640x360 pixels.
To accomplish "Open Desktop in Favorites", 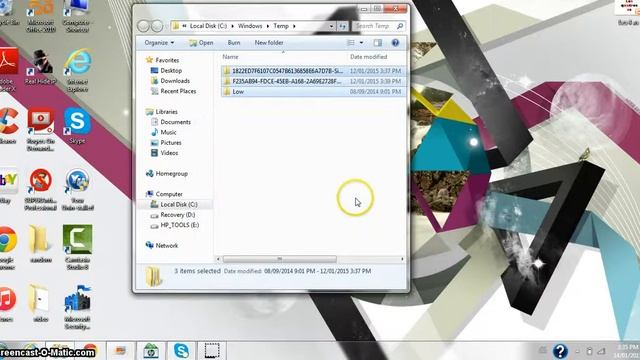I will (171, 71).
